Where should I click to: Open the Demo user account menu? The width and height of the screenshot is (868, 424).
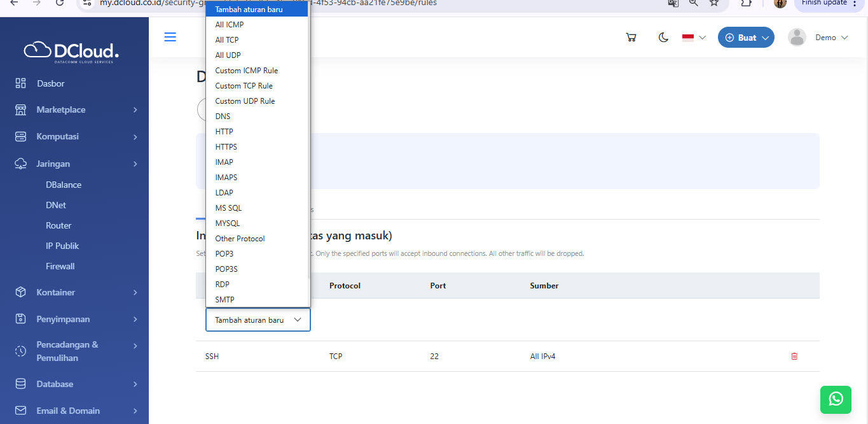tap(818, 38)
